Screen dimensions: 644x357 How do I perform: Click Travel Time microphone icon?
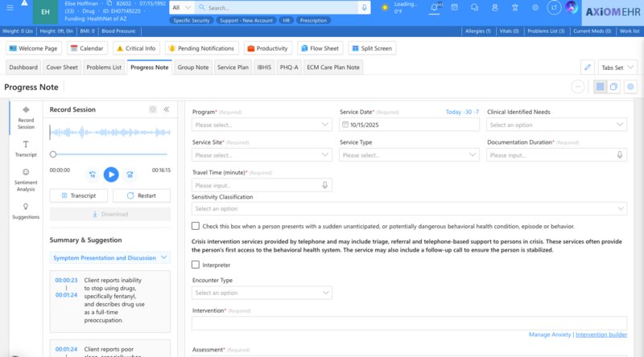click(324, 186)
